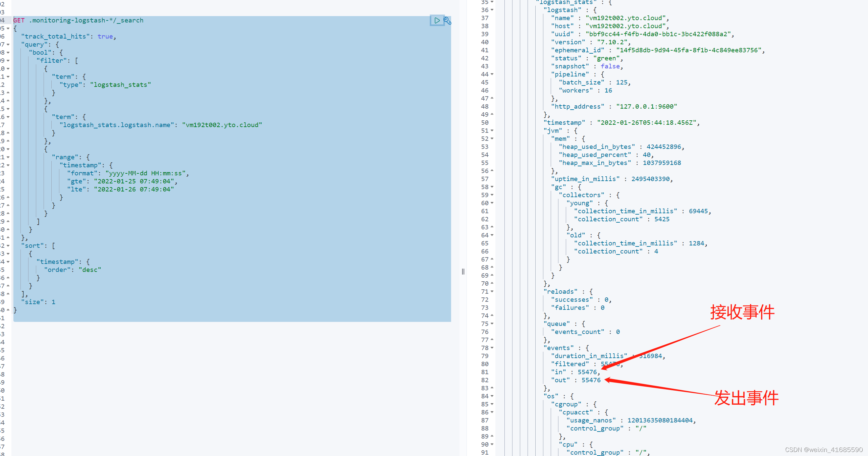
Task: Click the GET method keyword in the request
Action: [x=19, y=20]
